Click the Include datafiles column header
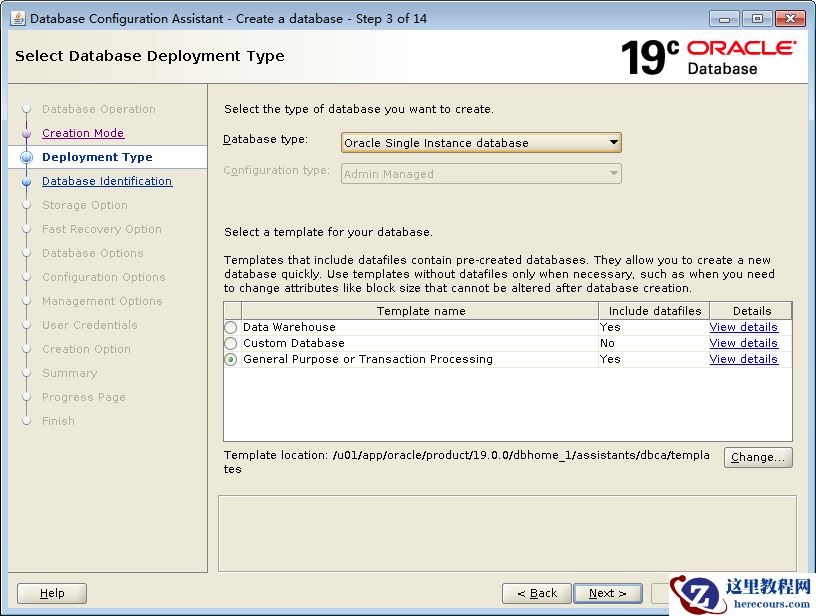Viewport: 816px width, 616px height. pos(655,311)
